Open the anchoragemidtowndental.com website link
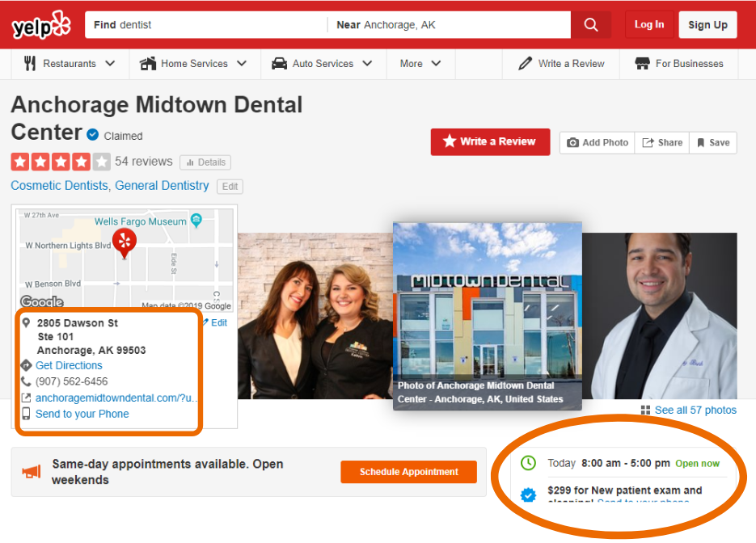 [x=116, y=398]
